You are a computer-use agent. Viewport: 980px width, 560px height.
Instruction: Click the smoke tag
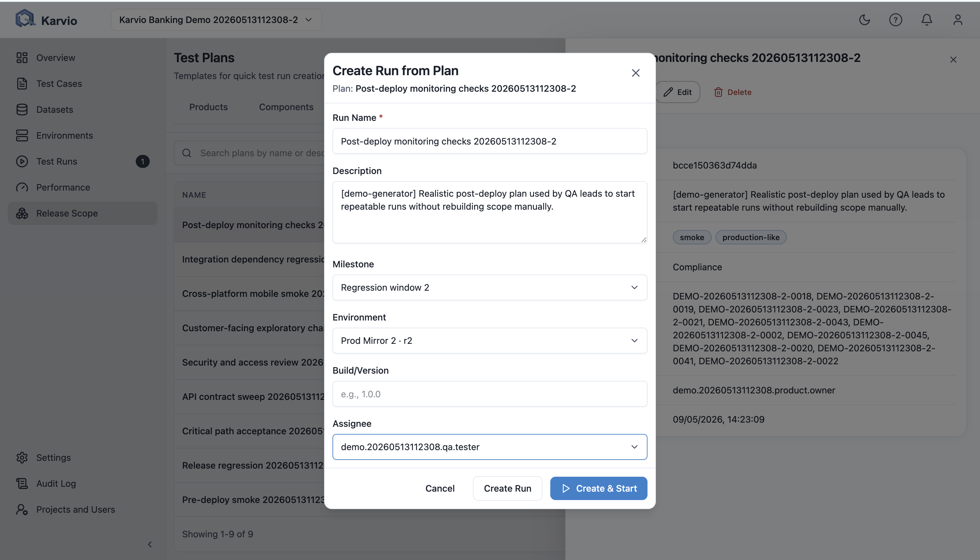[x=692, y=237]
